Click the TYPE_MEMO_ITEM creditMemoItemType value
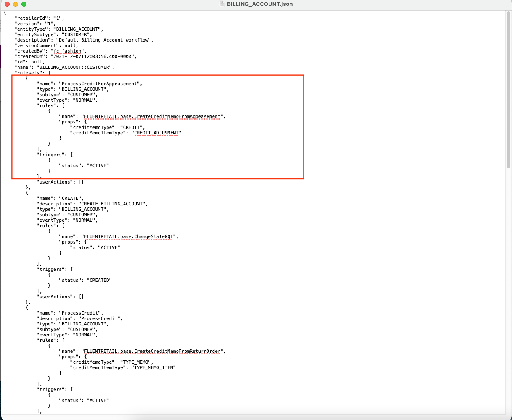Screen dimensions: 512x420 tap(154, 367)
